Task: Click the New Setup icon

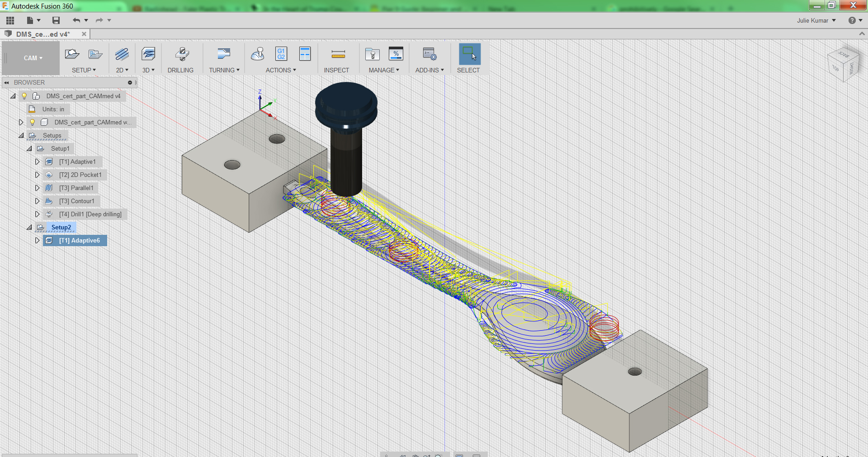Action: (72, 54)
